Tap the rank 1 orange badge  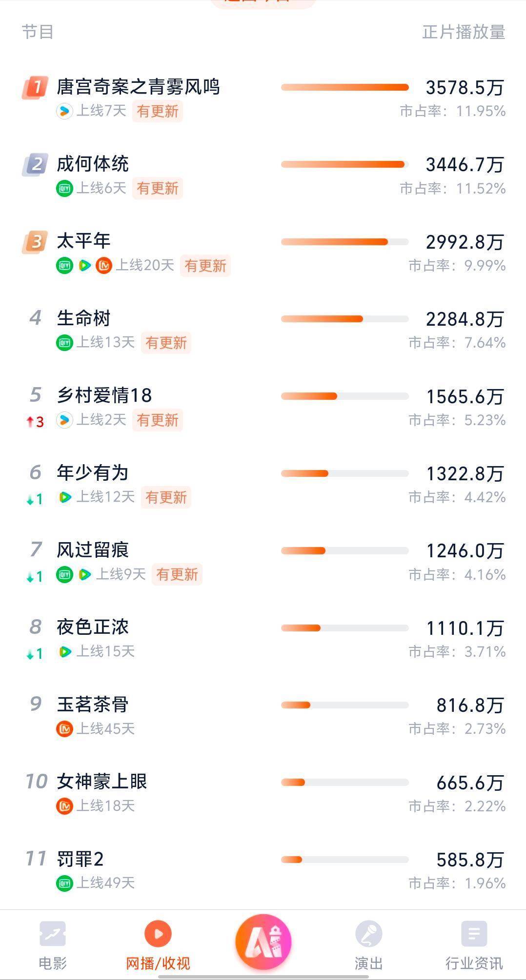tap(35, 88)
